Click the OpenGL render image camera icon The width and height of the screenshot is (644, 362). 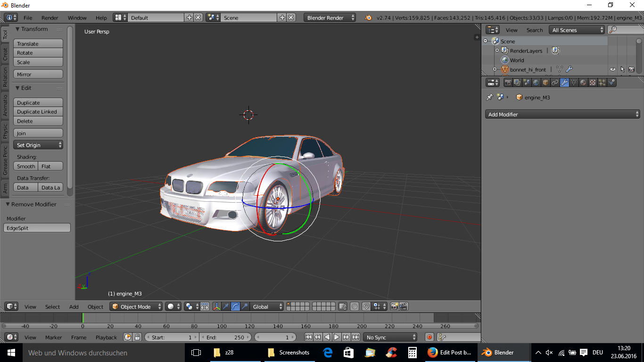[x=395, y=306]
